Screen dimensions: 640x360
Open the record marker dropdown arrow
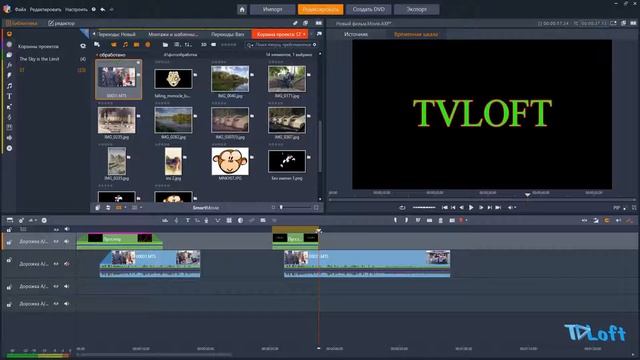point(466,220)
